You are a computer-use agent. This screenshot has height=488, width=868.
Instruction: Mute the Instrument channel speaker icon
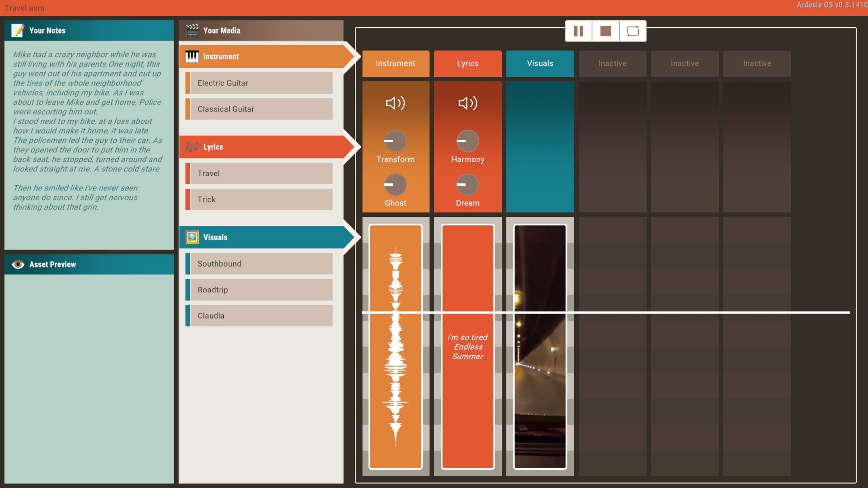pyautogui.click(x=395, y=103)
